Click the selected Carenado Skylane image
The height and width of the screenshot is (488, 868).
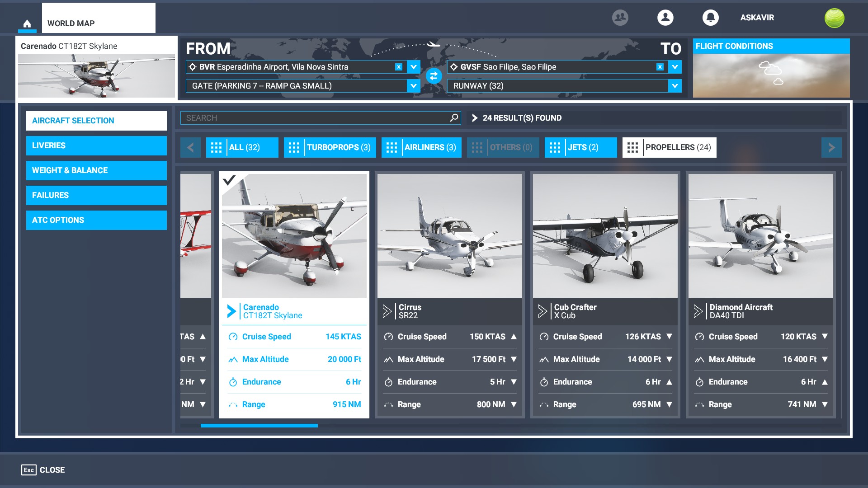294,236
